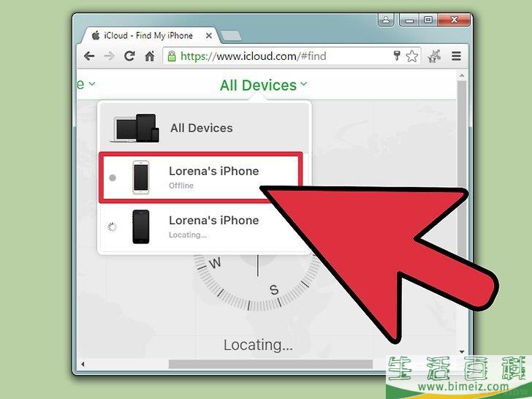Click the saved password key icon
532x399 pixels.
[396, 56]
